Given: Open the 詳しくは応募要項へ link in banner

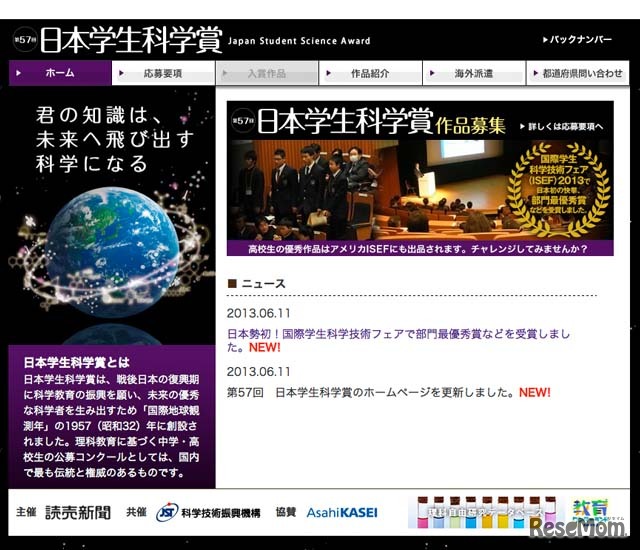Looking at the screenshot, I should pyautogui.click(x=562, y=126).
